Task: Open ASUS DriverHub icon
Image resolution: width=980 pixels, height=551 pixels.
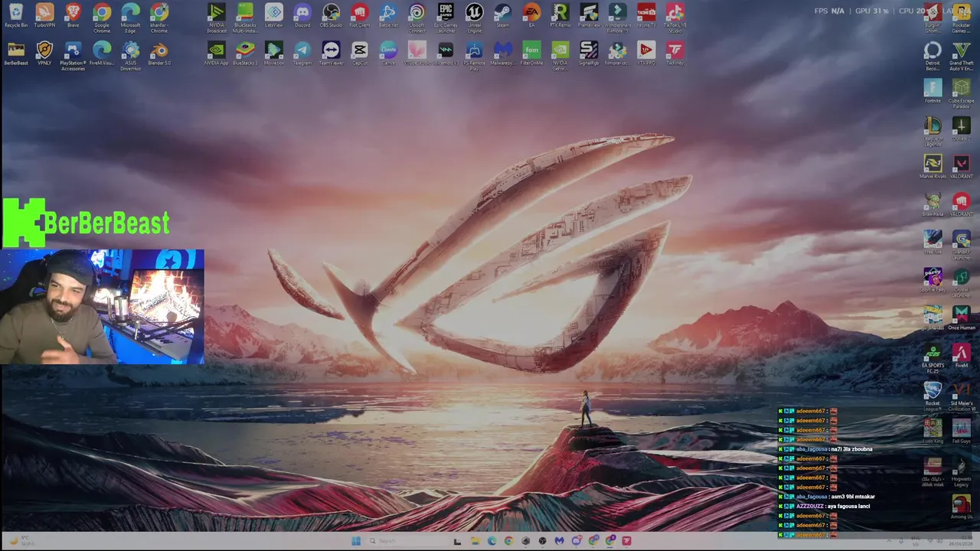Action: tap(130, 54)
